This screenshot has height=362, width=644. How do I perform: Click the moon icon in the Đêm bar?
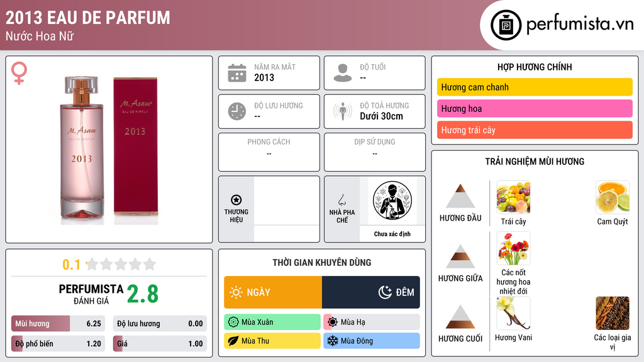[x=385, y=292]
